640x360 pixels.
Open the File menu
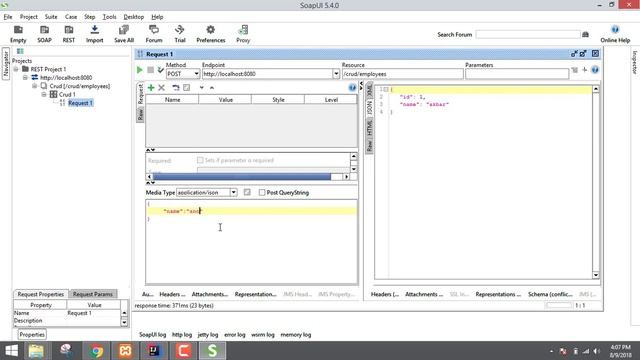pyautogui.click(x=8, y=17)
